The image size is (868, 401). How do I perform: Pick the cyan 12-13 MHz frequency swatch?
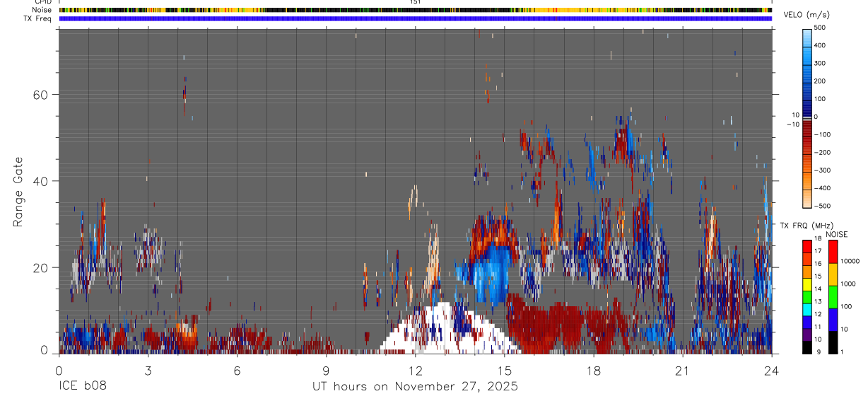(x=807, y=309)
